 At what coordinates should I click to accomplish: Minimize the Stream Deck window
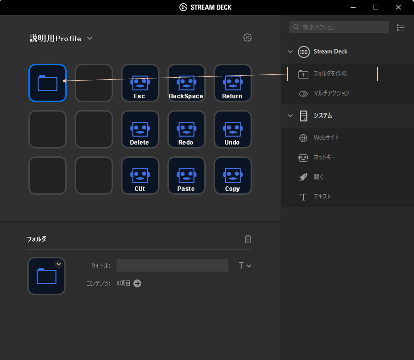(x=353, y=7)
